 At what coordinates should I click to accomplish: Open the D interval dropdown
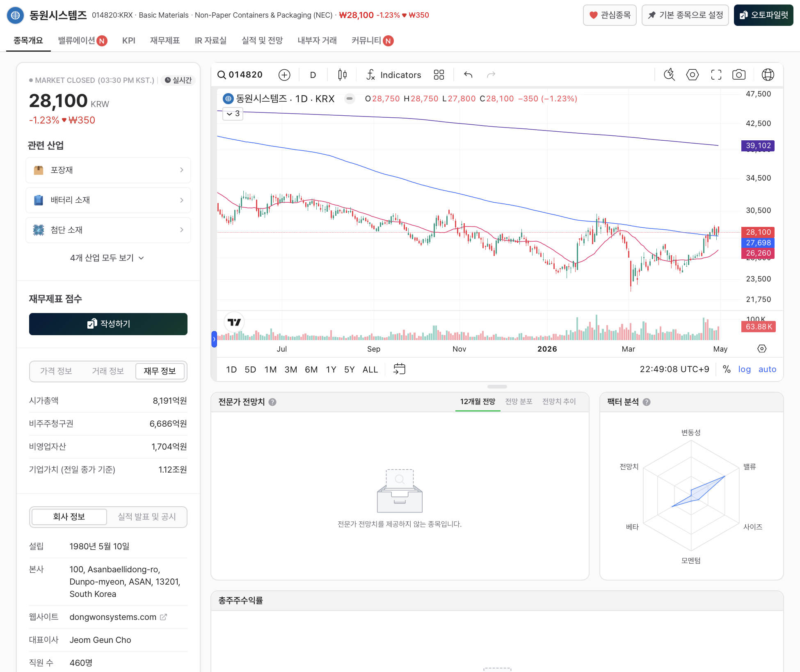(313, 75)
